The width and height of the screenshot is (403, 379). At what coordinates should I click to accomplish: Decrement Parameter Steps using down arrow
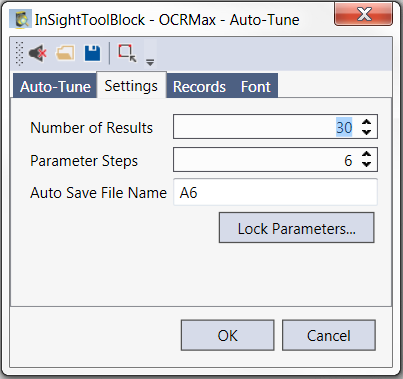click(x=366, y=164)
